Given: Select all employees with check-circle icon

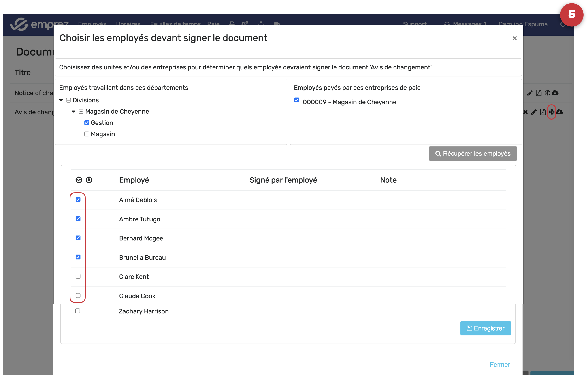Looking at the screenshot, I should click(79, 180).
